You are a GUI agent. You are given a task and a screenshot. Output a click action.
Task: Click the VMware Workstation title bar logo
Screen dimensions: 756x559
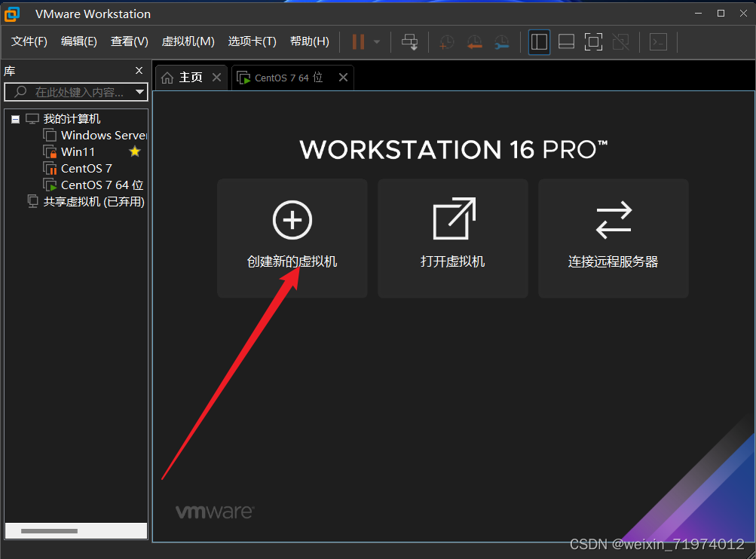pyautogui.click(x=12, y=14)
